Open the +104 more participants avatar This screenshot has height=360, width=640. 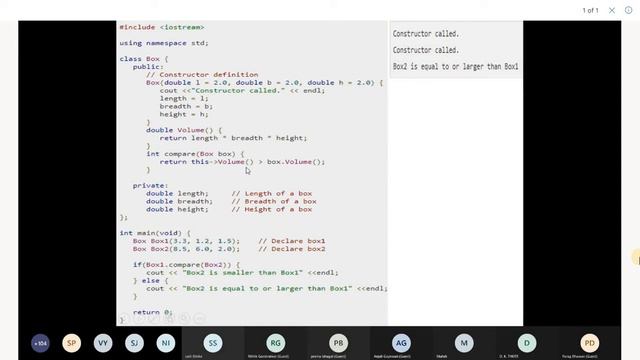[x=40, y=343]
